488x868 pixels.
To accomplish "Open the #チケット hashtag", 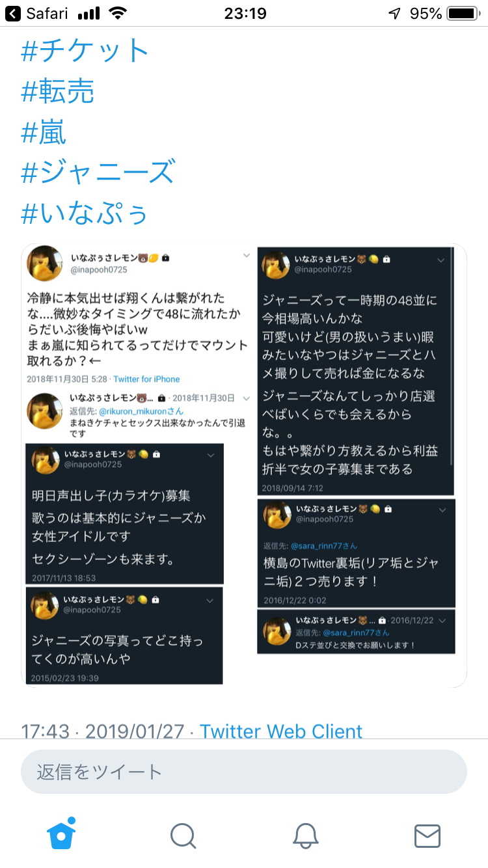I will click(85, 51).
